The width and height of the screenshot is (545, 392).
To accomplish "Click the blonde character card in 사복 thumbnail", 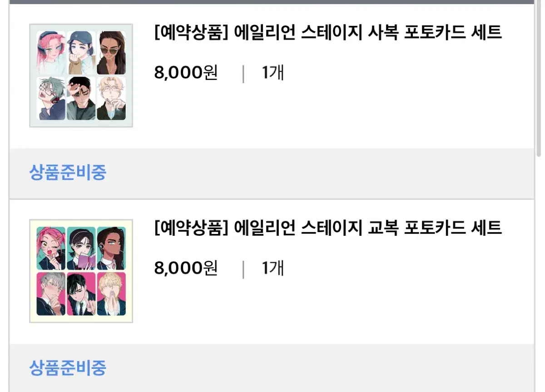I will point(111,99).
